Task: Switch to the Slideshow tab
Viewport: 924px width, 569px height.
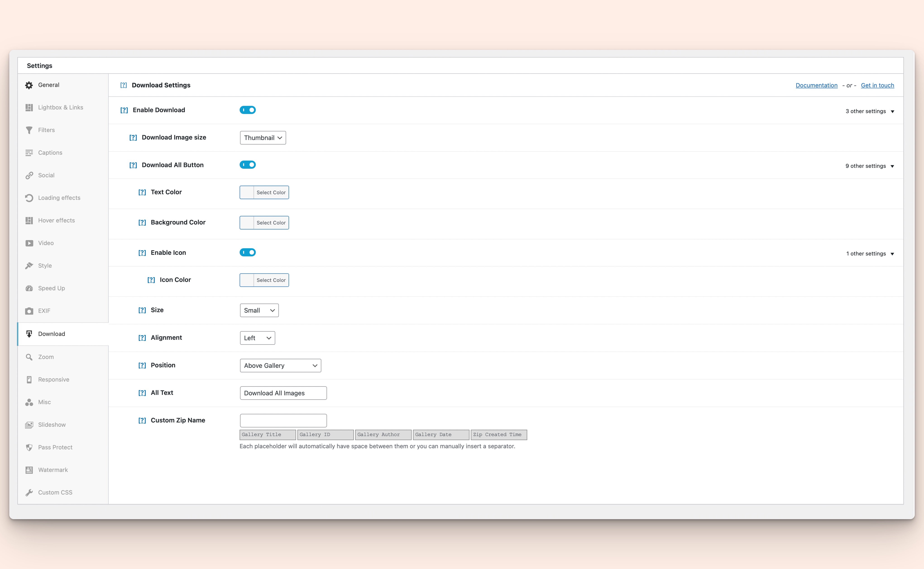Action: (x=63, y=425)
